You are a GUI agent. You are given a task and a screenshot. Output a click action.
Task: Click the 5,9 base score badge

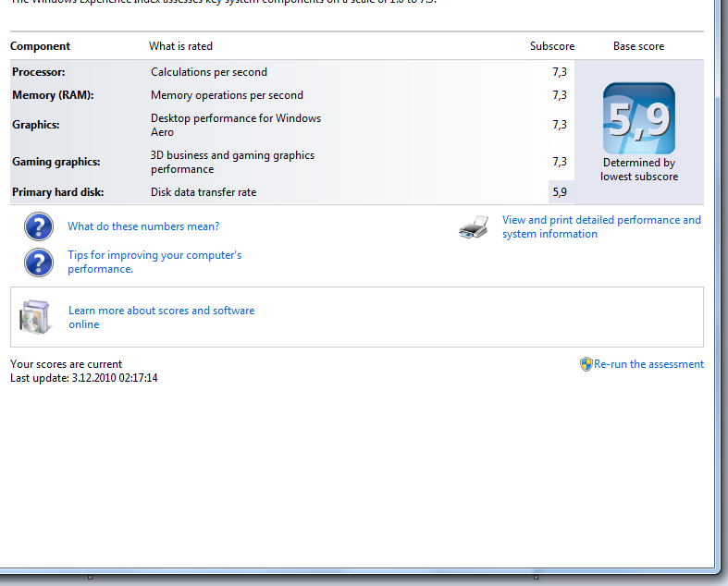click(x=638, y=118)
